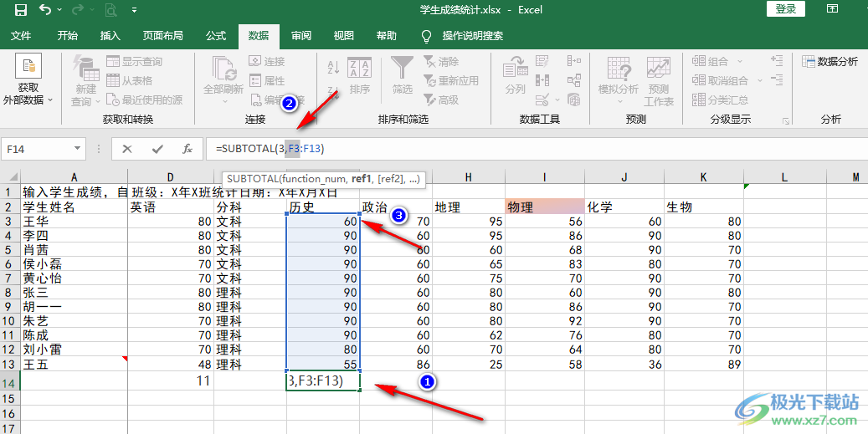This screenshot has height=434, width=868.
Task: Click the 全部刷新 (Refresh All) icon
Action: pos(223,69)
